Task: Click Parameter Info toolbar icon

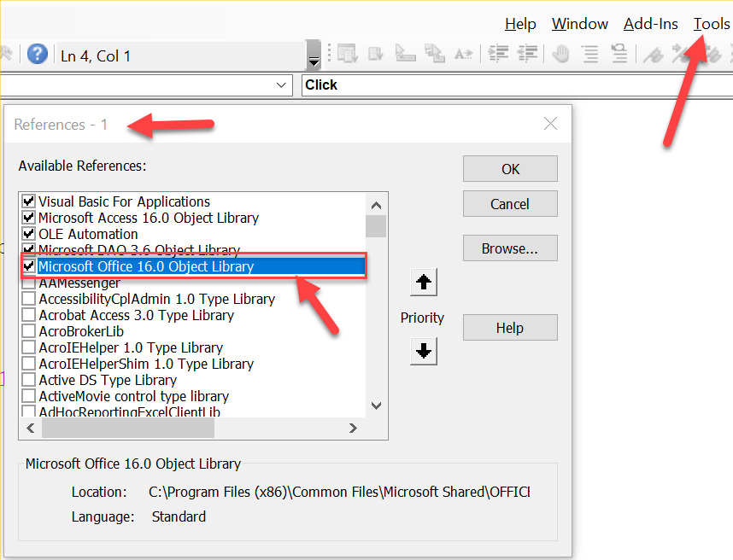Action: point(434,54)
